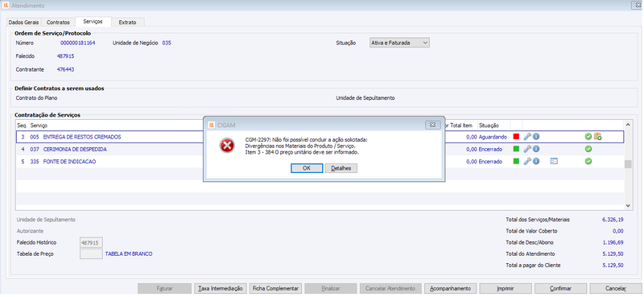Click Unidade de Negócio value 035
The width and height of the screenshot is (644, 297).
pyautogui.click(x=167, y=43)
